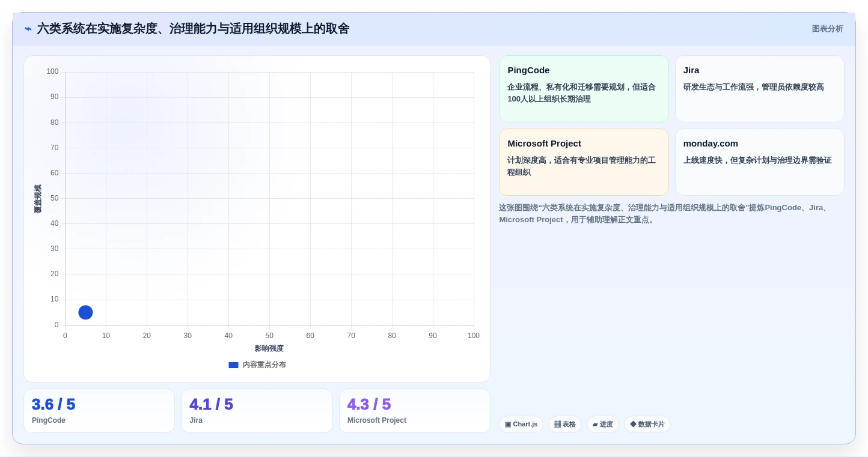The image size is (868, 457).
Task: Select the 数据卡片 tag chip
Action: [x=647, y=425]
